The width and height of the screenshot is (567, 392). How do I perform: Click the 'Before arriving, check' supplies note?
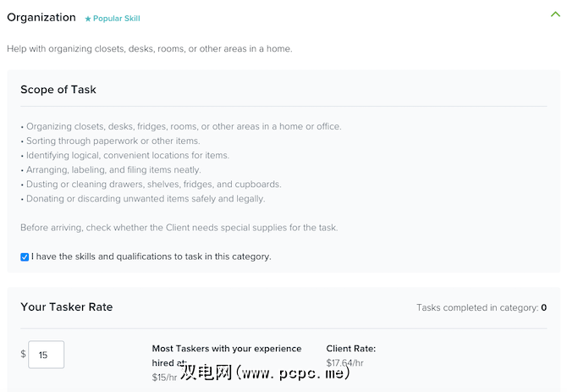pos(179,228)
